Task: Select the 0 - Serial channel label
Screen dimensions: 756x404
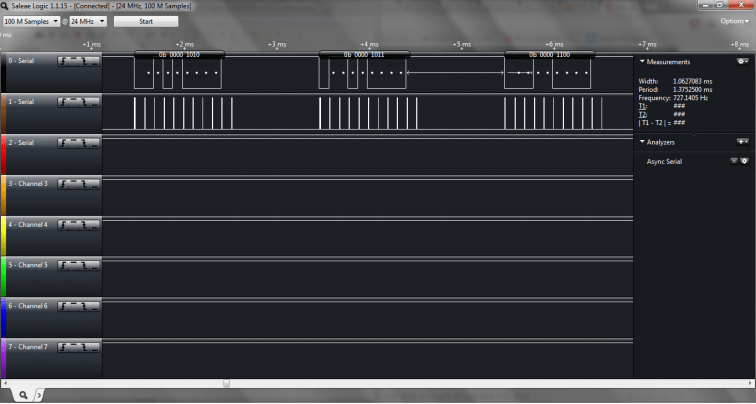Action: click(21, 61)
